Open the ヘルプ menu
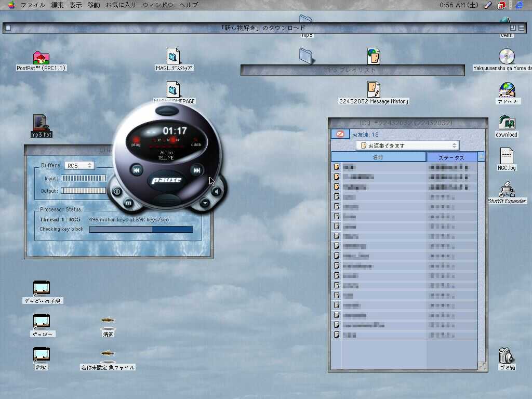The width and height of the screenshot is (532, 399). click(189, 5)
